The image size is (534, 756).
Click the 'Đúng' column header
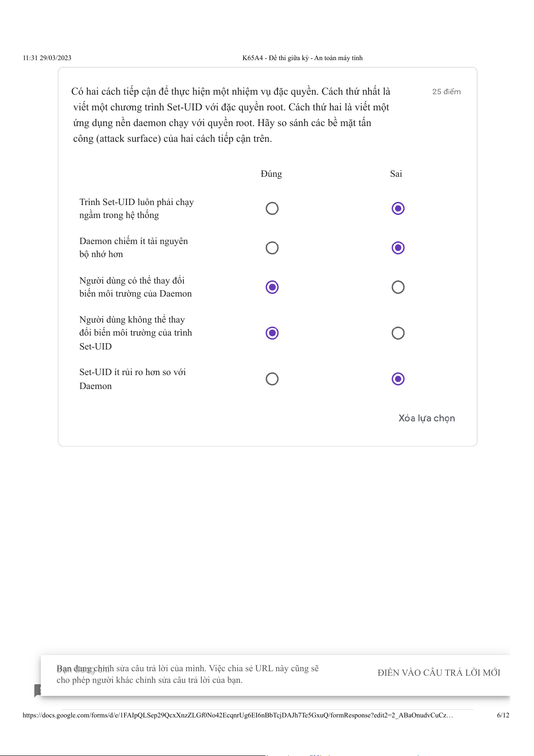(x=271, y=174)
